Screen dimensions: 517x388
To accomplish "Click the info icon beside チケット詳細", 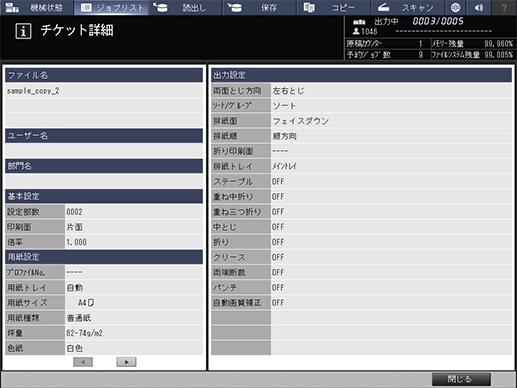I will pyautogui.click(x=23, y=31).
